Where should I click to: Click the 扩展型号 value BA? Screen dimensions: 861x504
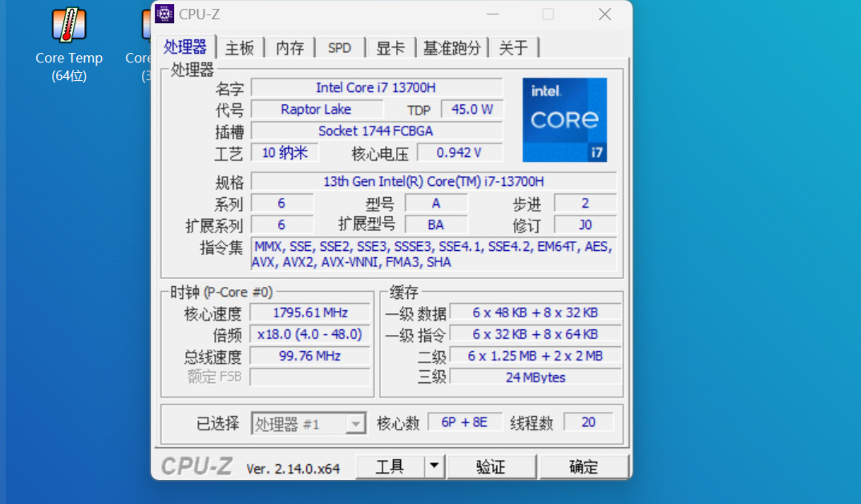pos(436,224)
